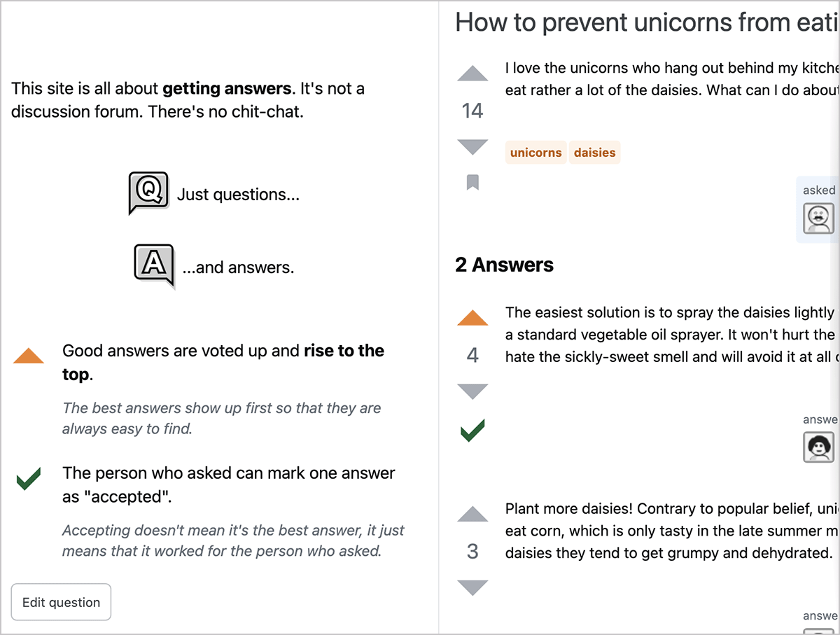Click the '2 Answers' heading
840x635 pixels.
click(x=504, y=265)
